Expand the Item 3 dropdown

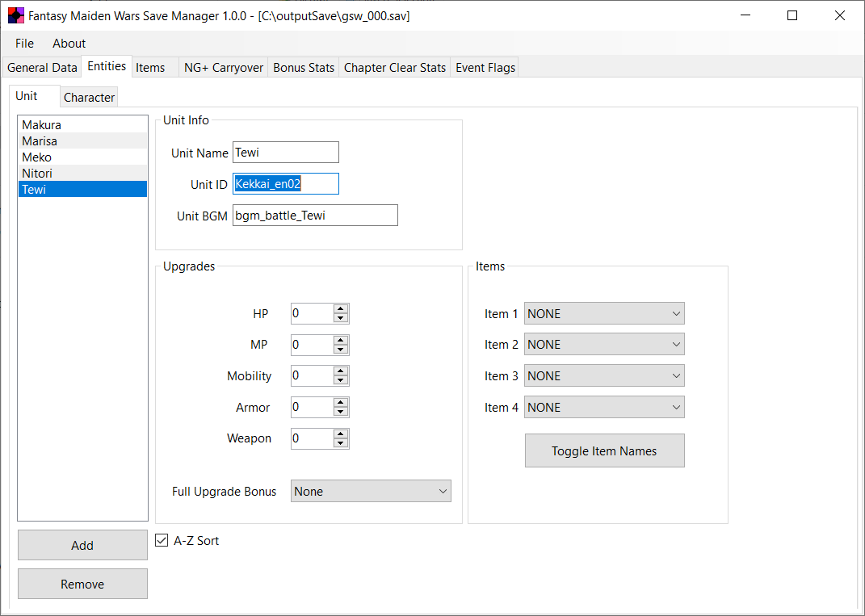604,376
